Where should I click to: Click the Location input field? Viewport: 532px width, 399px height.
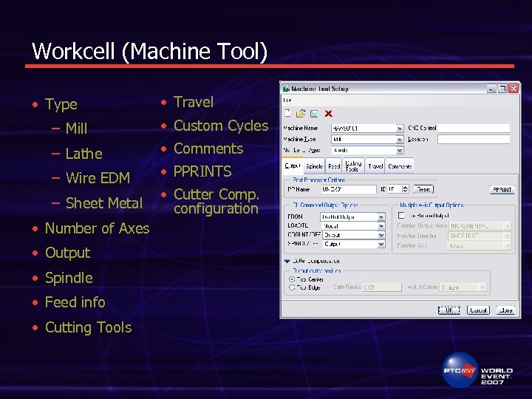pos(474,139)
